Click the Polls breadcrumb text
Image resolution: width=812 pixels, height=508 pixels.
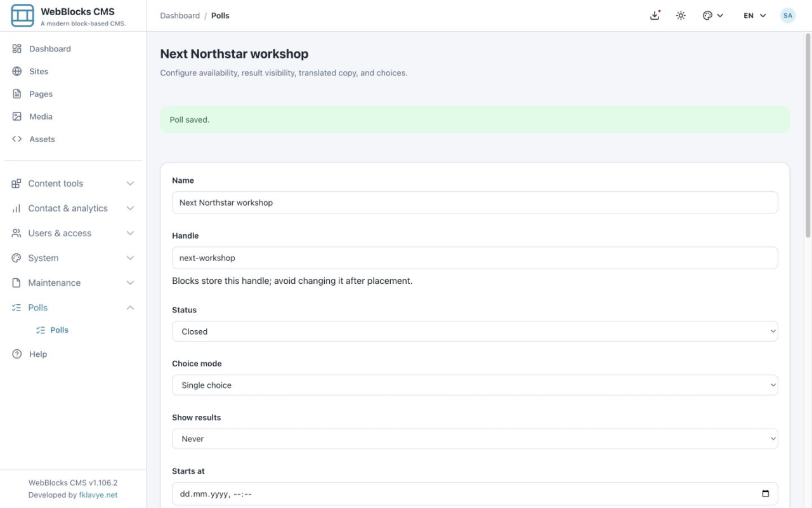tap(220, 16)
